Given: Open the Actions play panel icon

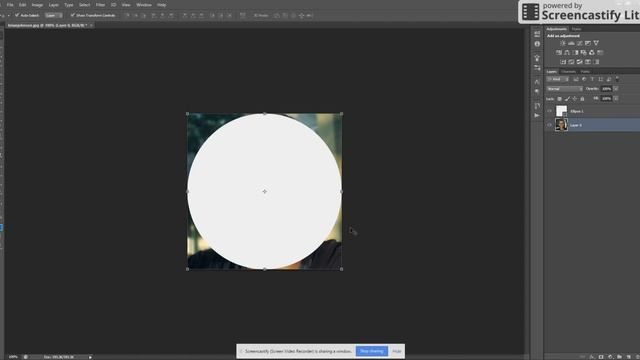Looking at the screenshot, I should 537,116.
